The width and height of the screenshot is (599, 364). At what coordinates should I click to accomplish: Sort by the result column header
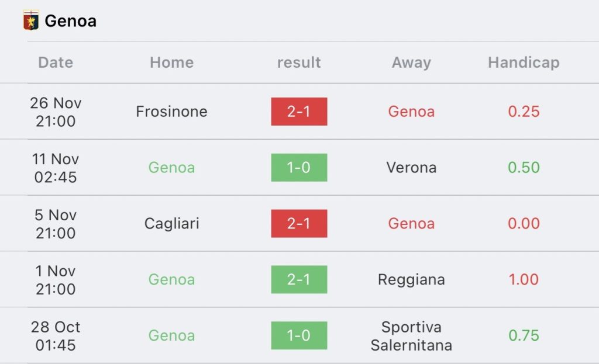tap(299, 62)
